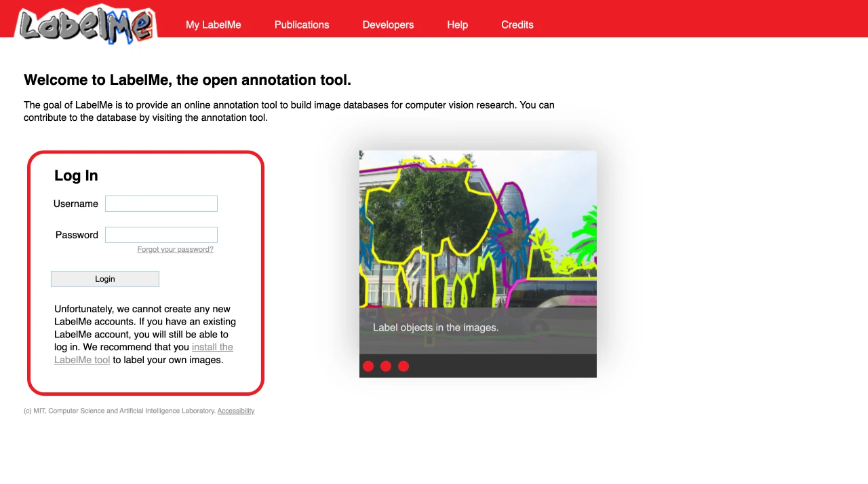Open the Publications menu item
The image size is (868, 484).
[302, 24]
